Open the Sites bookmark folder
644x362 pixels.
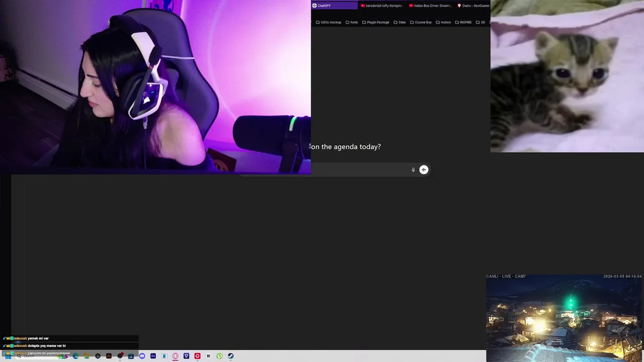pos(399,22)
